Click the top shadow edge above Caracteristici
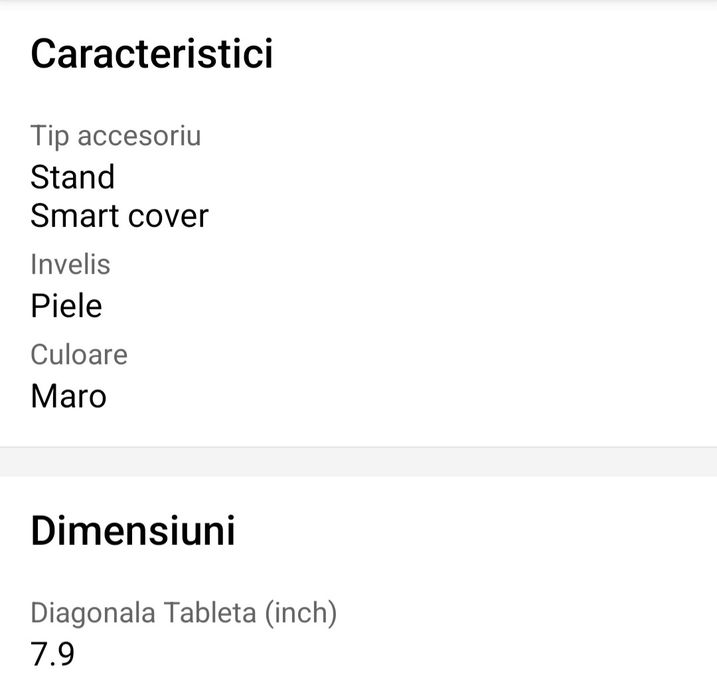Viewport: 717px width, 699px height. (358, 3)
